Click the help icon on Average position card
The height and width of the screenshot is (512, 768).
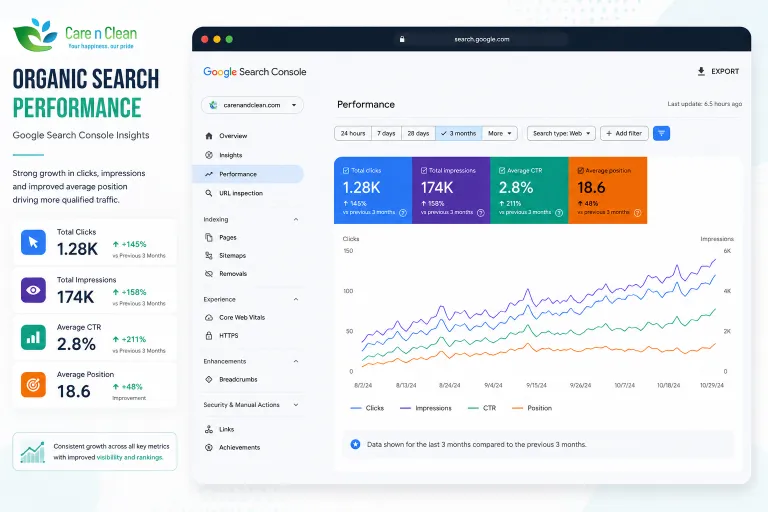(637, 213)
